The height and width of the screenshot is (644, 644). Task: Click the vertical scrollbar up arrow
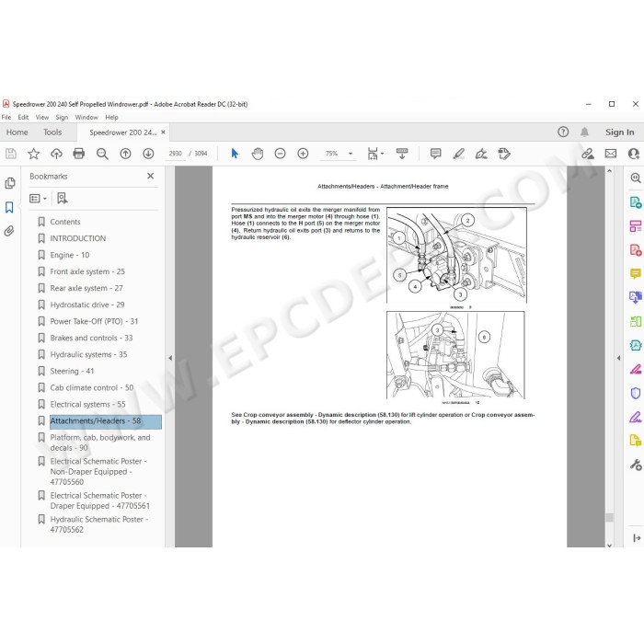point(609,170)
